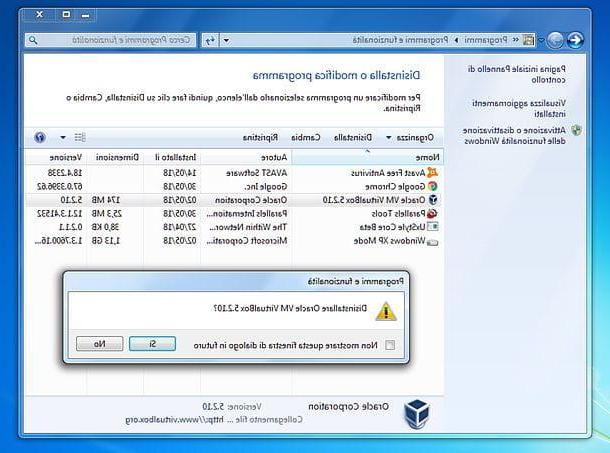Sort by the Dimensioni column header

tap(115, 157)
